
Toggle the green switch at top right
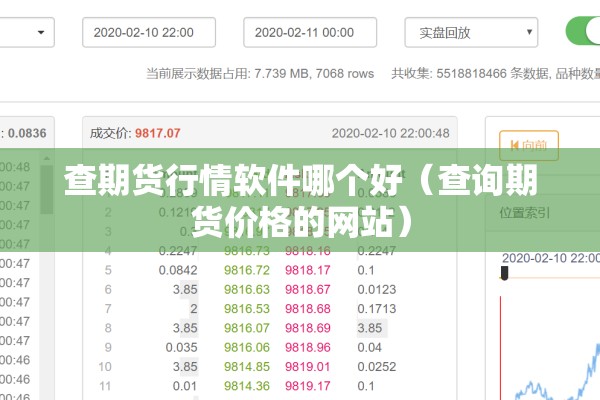coord(583,31)
